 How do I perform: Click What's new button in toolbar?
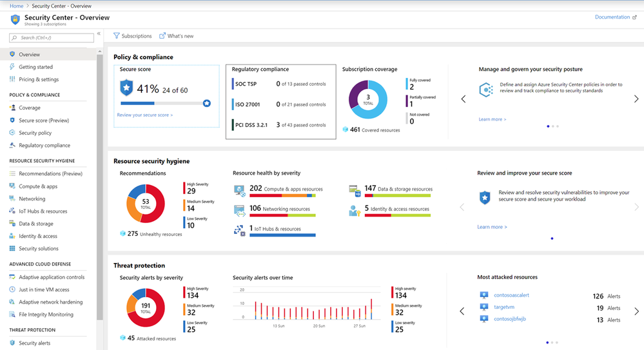pos(176,35)
